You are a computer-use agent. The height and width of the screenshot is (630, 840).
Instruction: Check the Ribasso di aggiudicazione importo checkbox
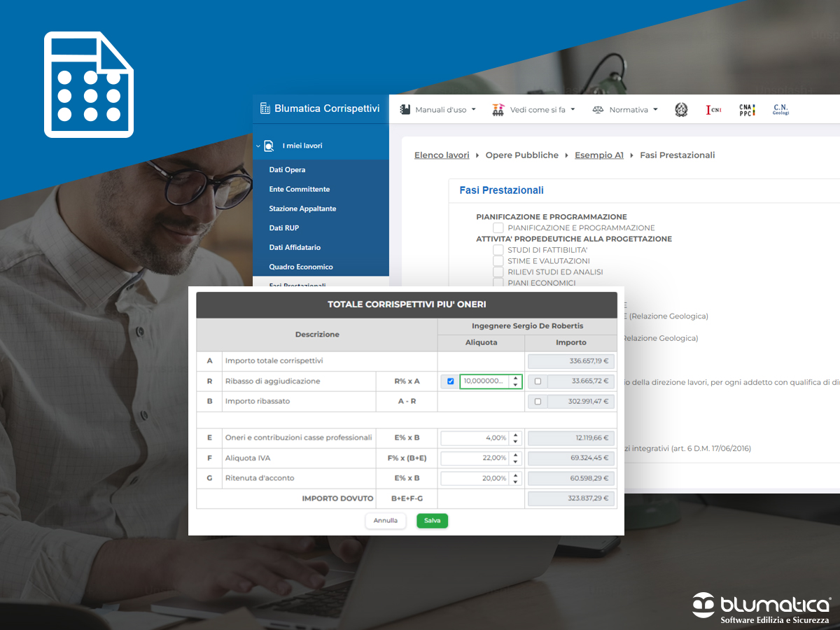tap(538, 381)
